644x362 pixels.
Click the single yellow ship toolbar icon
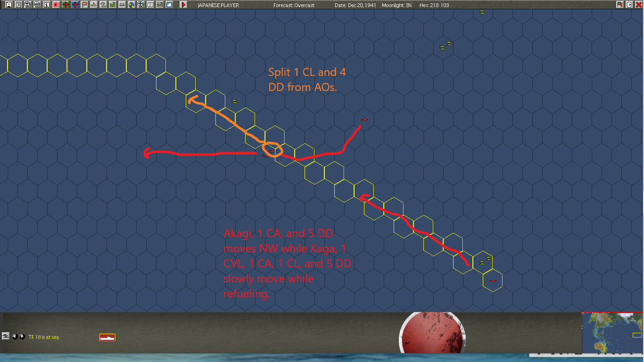tap(94, 5)
